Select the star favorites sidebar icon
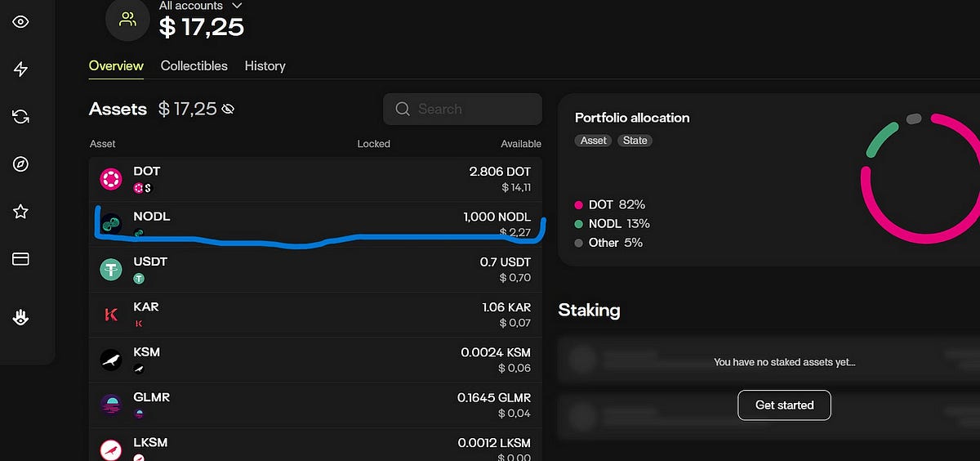This screenshot has height=461, width=980. pos(21,212)
